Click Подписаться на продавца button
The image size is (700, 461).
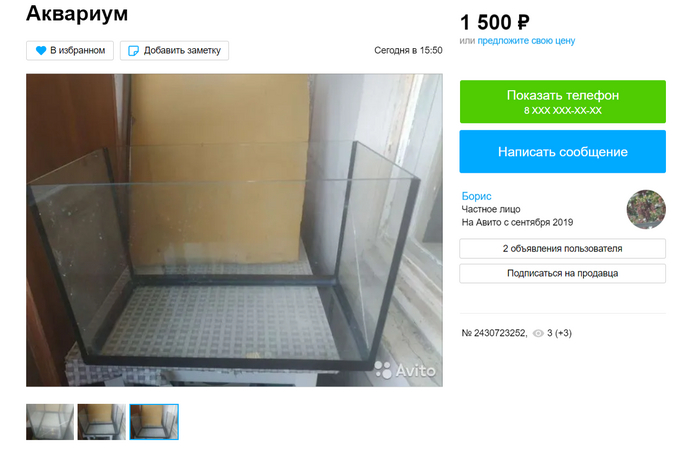click(562, 273)
